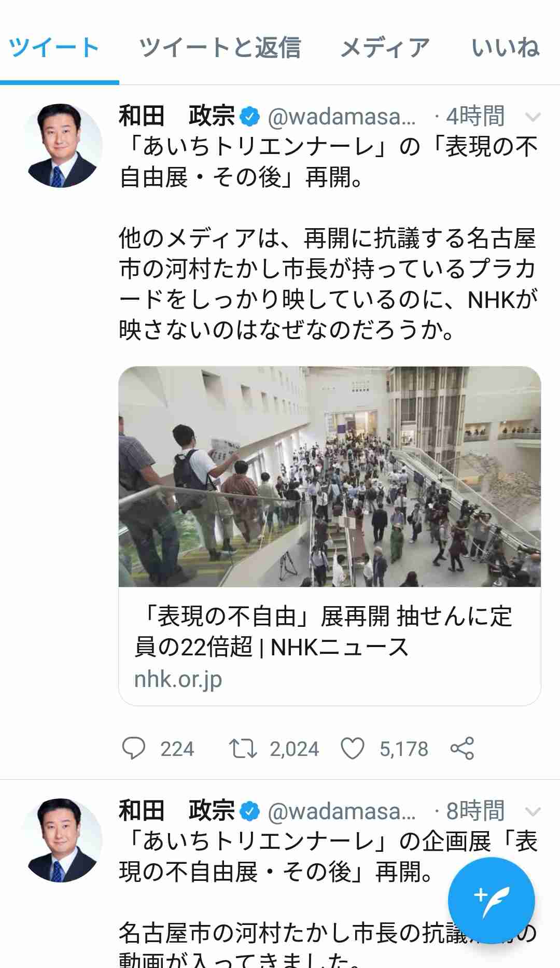This screenshot has height=968, width=560.
Task: Switch to the ツイートと返信 tab
Action: (220, 48)
